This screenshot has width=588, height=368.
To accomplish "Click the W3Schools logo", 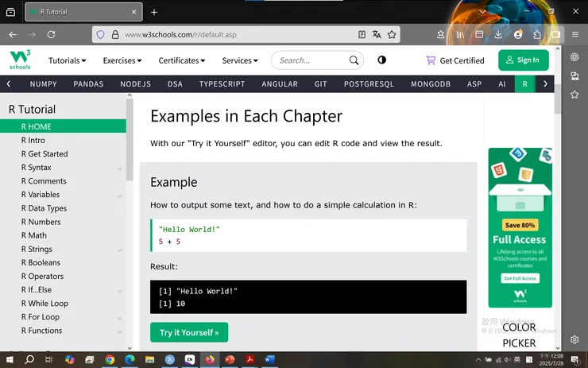I will pos(20,60).
